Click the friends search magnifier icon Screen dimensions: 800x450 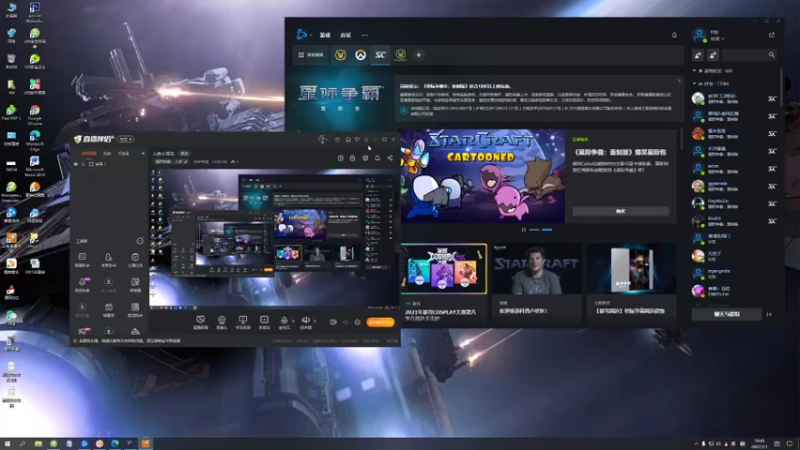click(x=771, y=55)
